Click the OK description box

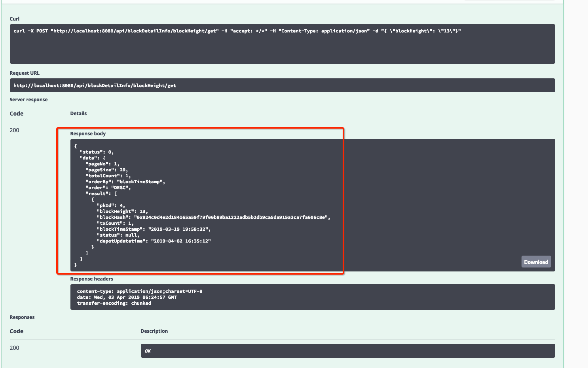(x=347, y=351)
